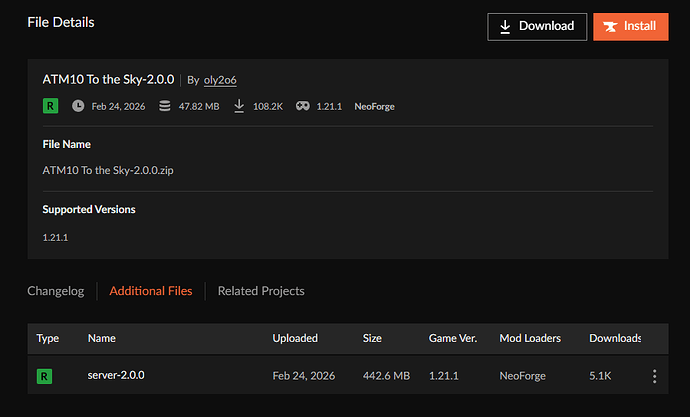The width and height of the screenshot is (690, 417).
Task: Open the three-dot menu for server-2.0.0
Action: (654, 376)
